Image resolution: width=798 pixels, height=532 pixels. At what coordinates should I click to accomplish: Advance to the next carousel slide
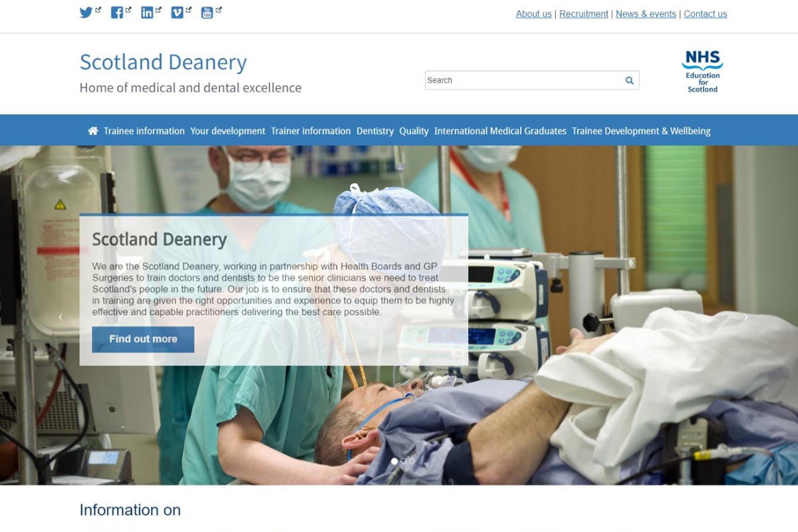click(x=745, y=317)
